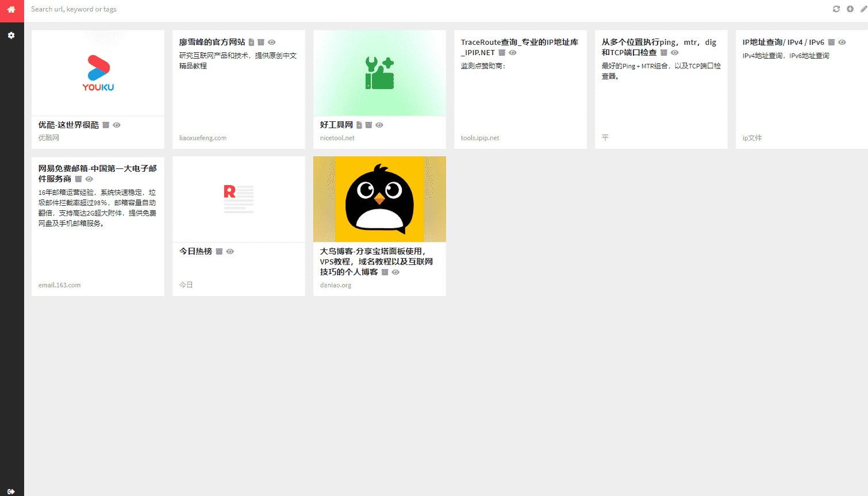Toggle eye icon on 廖雪峰的官方网站 card
Screen dimensions: 868x496
(x=272, y=42)
